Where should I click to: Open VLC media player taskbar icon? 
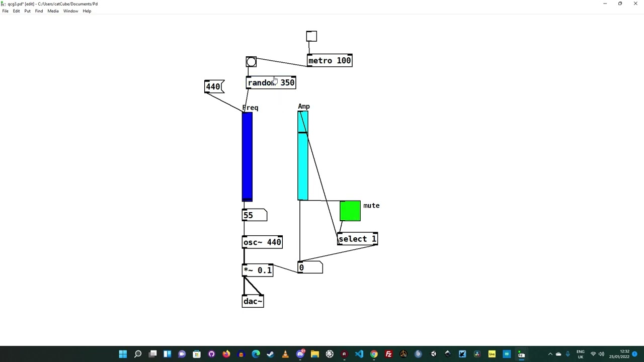(285, 354)
